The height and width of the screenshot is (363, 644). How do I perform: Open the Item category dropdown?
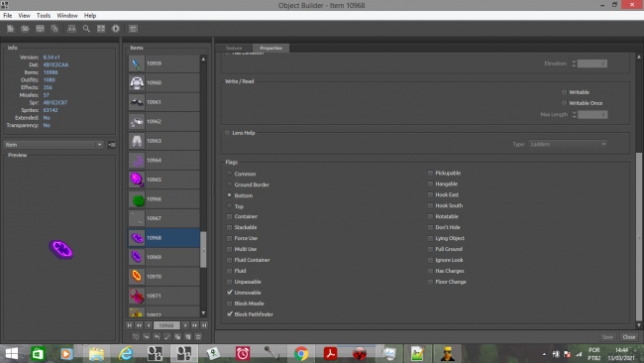pyautogui.click(x=54, y=145)
